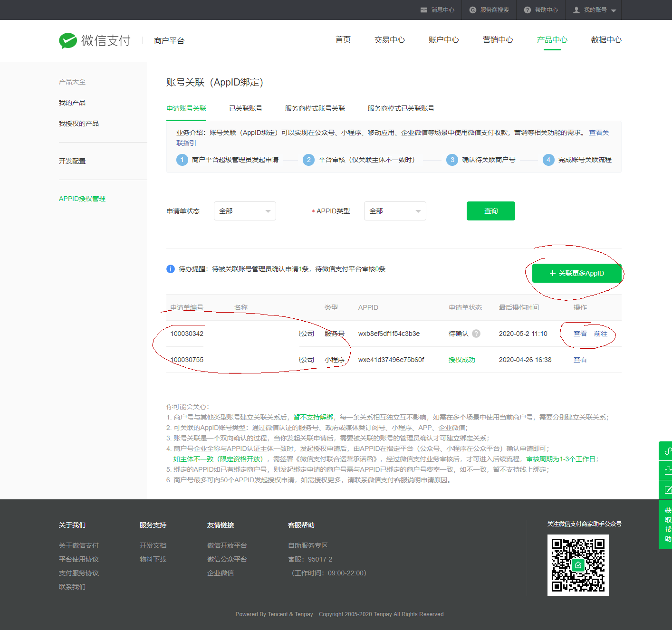Click the 自助服务专区 footer link
Viewport: 672px width, 630px height.
point(308,545)
